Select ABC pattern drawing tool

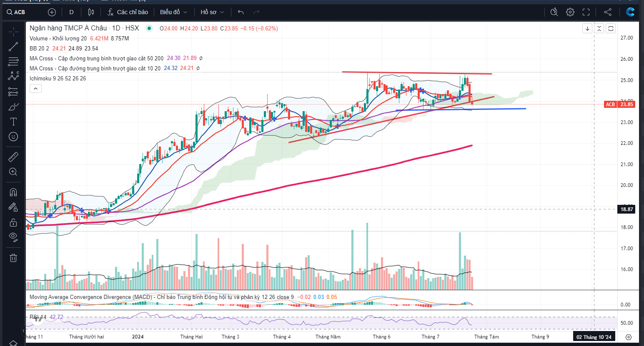coord(13,76)
